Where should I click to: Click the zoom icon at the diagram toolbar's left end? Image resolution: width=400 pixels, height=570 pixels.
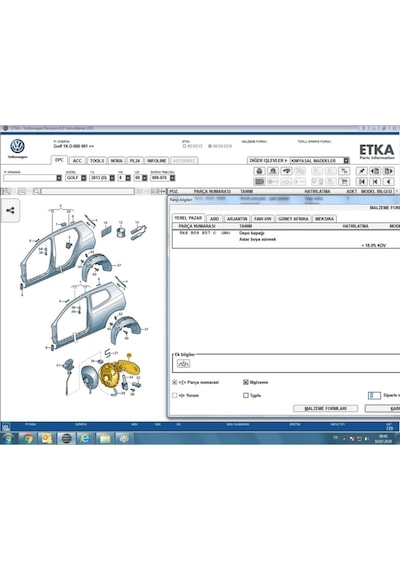click(x=6, y=191)
